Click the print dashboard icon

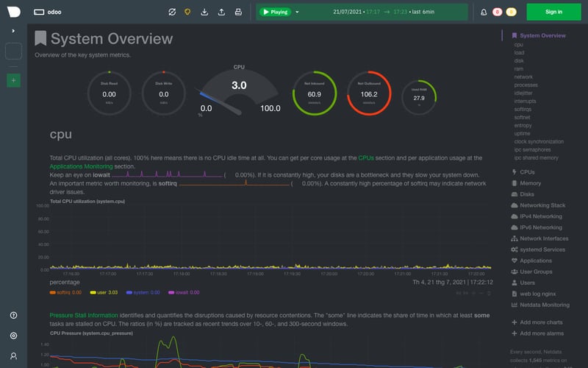(237, 12)
